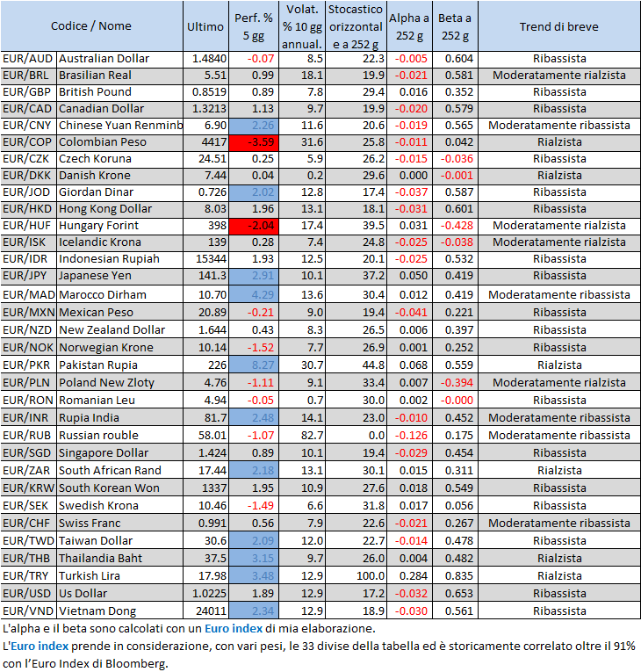Select the 'Romanian Leu' cell
Screen dimensions: 641x672
click(120, 401)
